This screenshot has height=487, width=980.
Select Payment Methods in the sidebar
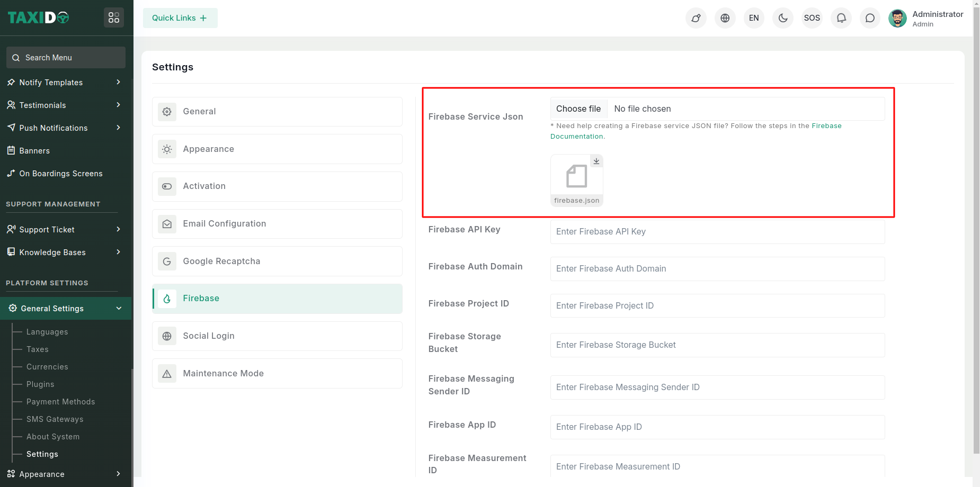[x=61, y=402]
